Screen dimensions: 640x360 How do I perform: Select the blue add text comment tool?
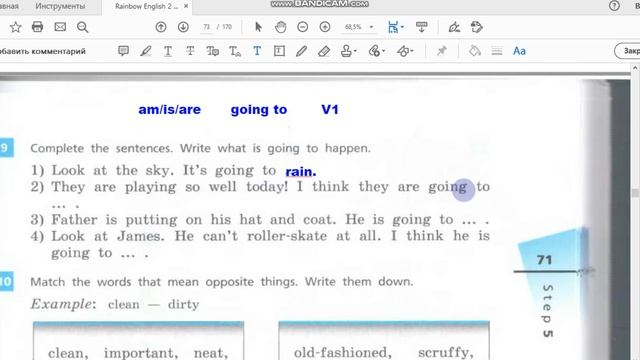point(257,51)
